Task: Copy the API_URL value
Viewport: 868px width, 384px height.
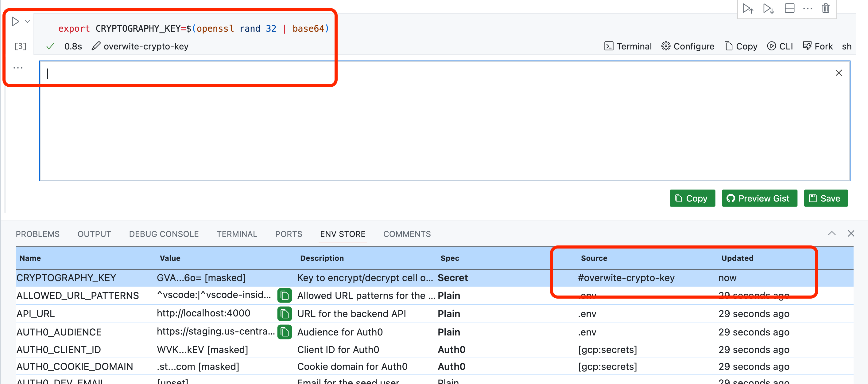Action: tap(285, 314)
